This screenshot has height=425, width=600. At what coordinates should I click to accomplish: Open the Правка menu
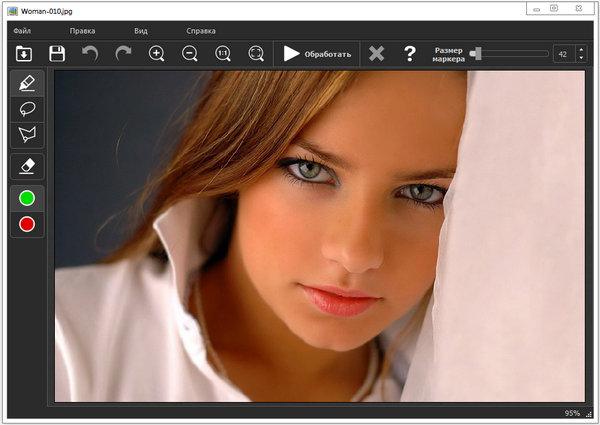tap(82, 31)
